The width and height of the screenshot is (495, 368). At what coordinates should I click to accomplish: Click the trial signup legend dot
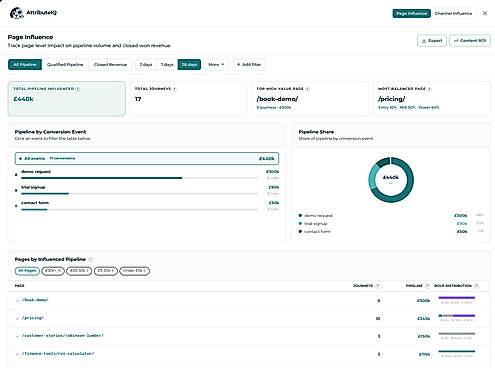point(300,224)
